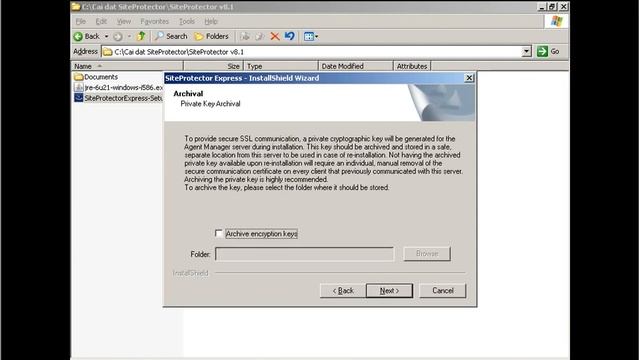Open the Edit menu
Image resolution: width=640 pixels, height=360 pixels.
pyautogui.click(x=101, y=21)
